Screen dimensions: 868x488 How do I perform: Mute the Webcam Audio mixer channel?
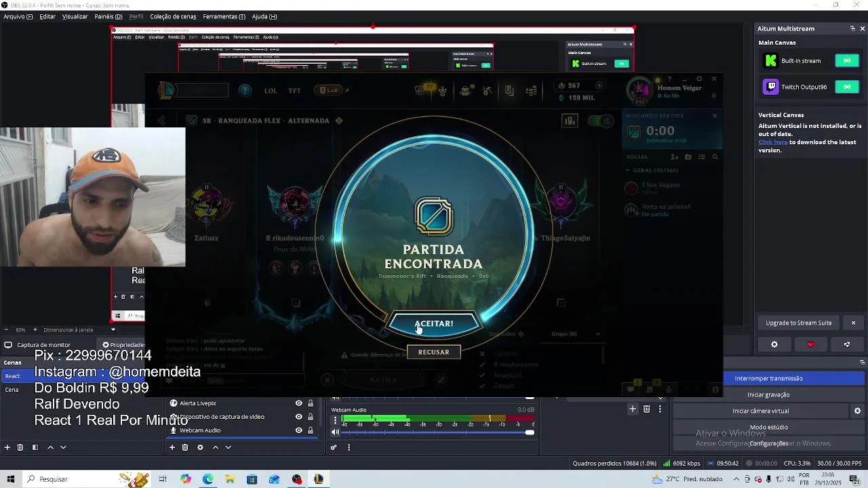335,432
